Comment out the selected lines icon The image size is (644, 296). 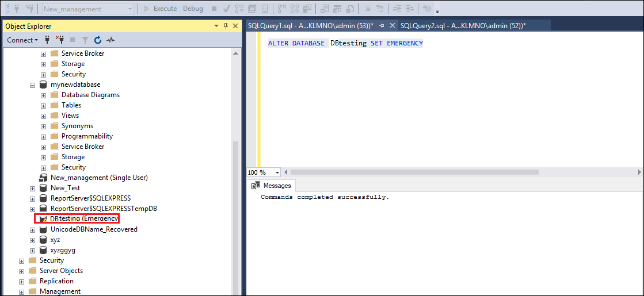tap(367, 9)
